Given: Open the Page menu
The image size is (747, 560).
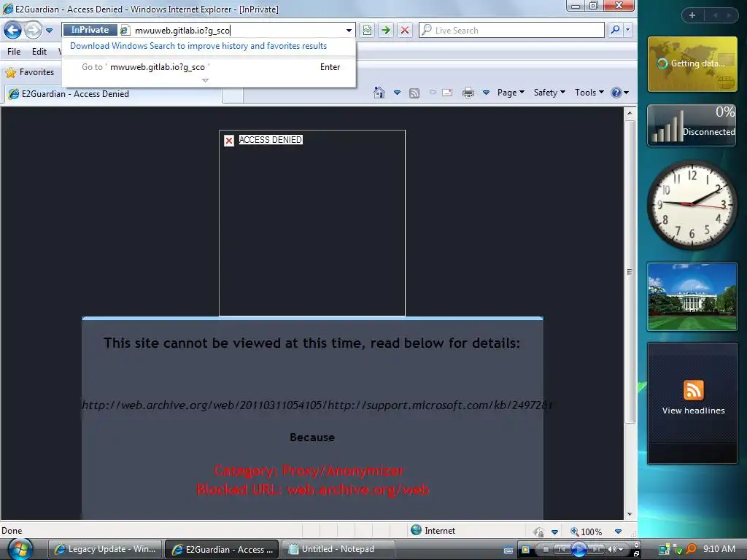Looking at the screenshot, I should click(x=511, y=93).
